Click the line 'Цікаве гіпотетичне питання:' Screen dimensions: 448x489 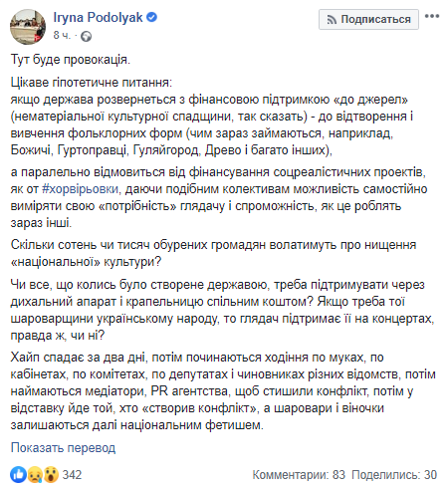pyautogui.click(x=92, y=83)
